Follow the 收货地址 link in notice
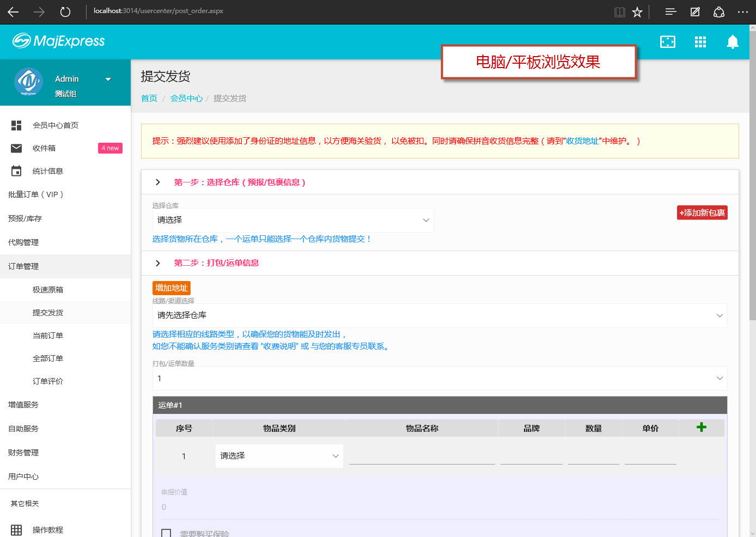The width and height of the screenshot is (756, 537). [x=582, y=141]
